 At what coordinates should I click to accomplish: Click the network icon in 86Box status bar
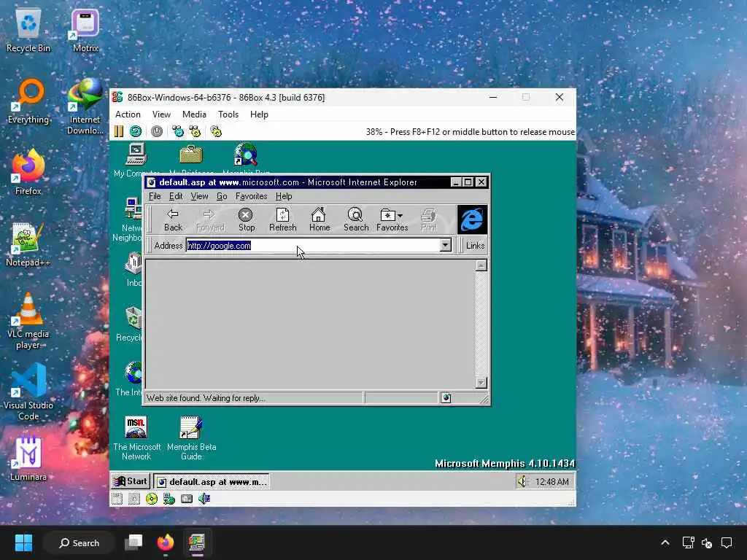pos(169,499)
